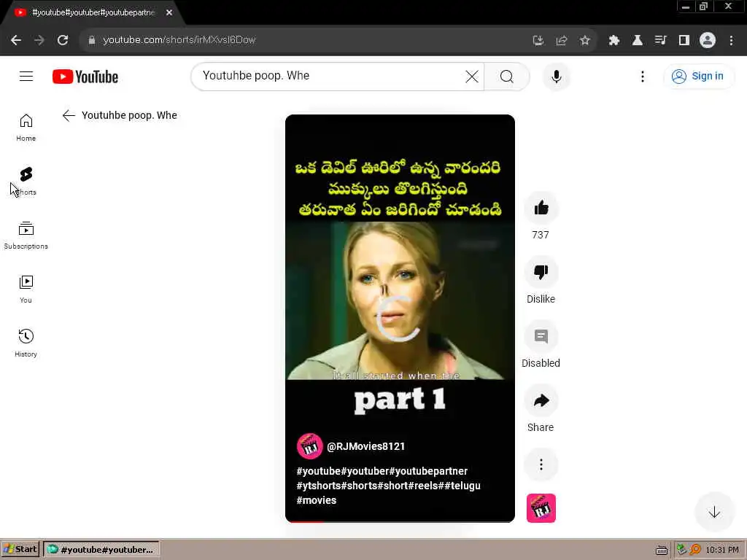747x560 pixels.
Task: Open YouTube settings three-dot menu beside Sign in
Action: tap(642, 76)
